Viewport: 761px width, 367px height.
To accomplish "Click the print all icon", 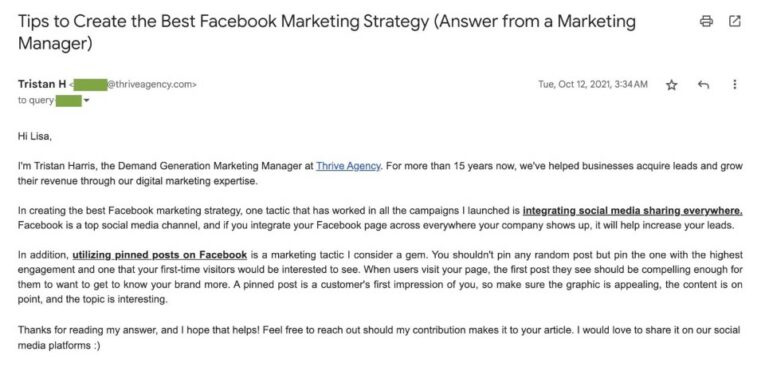I will pos(706,21).
